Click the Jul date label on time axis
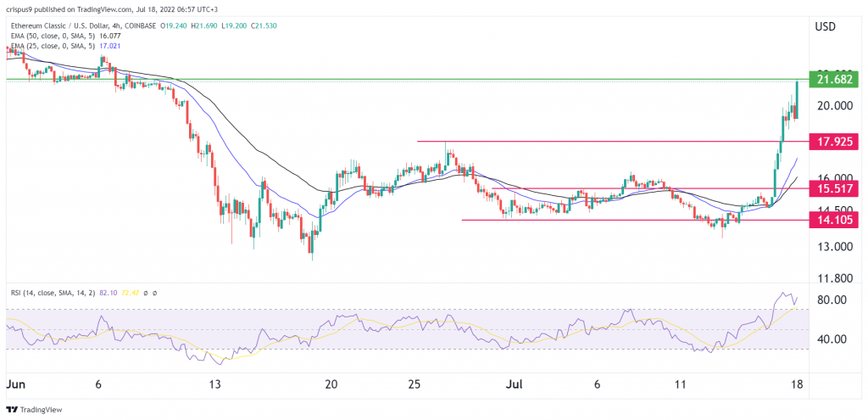This screenshot has height=420, width=868. (x=513, y=384)
